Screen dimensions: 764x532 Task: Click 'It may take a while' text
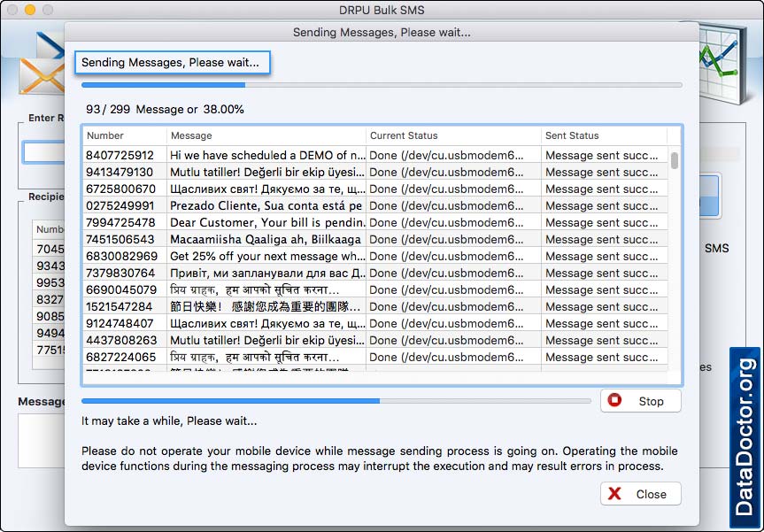click(169, 421)
